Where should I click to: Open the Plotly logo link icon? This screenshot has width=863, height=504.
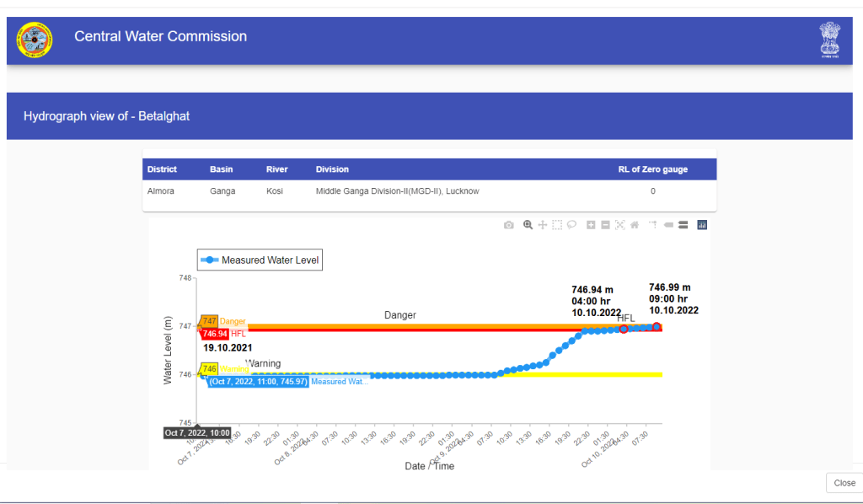702,225
